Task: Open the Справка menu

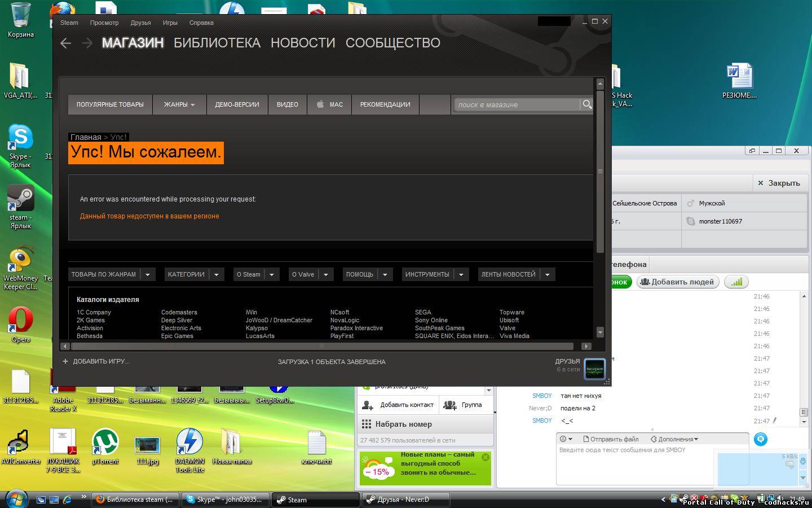Action: pos(201,23)
